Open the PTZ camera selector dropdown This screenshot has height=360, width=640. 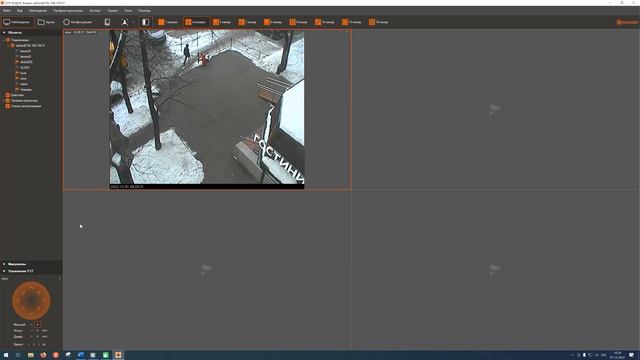coord(31,278)
